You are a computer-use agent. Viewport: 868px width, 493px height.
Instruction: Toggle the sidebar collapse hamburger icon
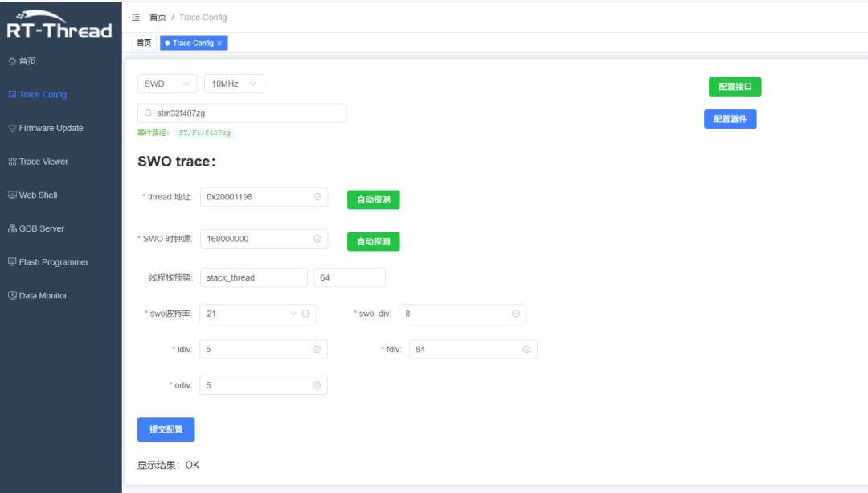(x=136, y=18)
